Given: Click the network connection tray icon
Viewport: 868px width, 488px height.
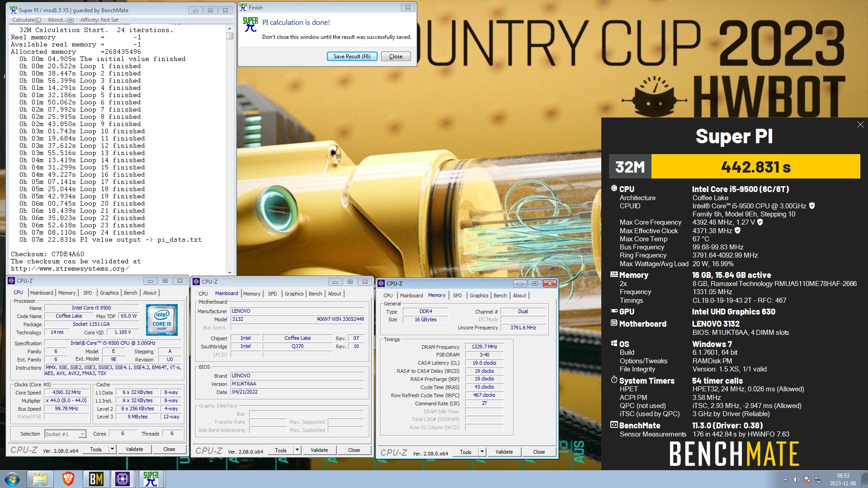Looking at the screenshot, I should coord(818,479).
